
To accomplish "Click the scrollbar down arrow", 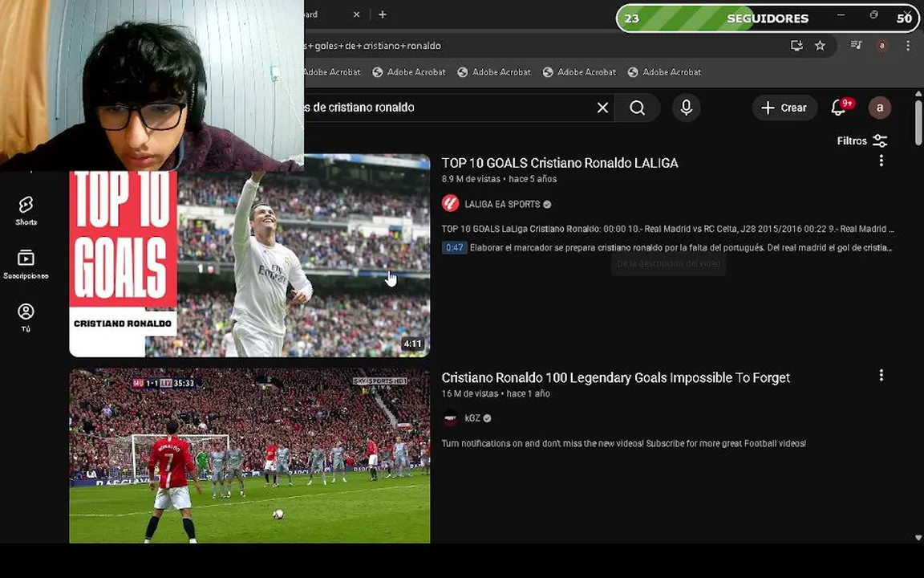I will [x=918, y=537].
